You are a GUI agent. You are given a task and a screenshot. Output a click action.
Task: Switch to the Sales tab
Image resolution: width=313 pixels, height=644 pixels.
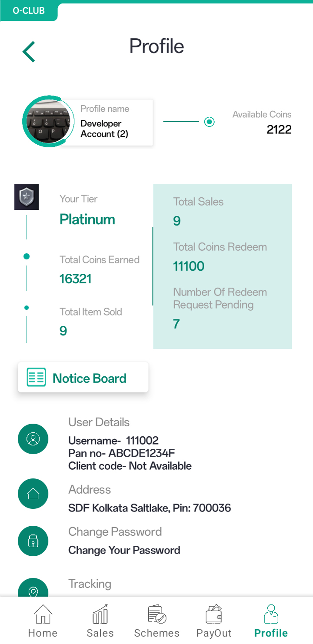[x=100, y=621]
